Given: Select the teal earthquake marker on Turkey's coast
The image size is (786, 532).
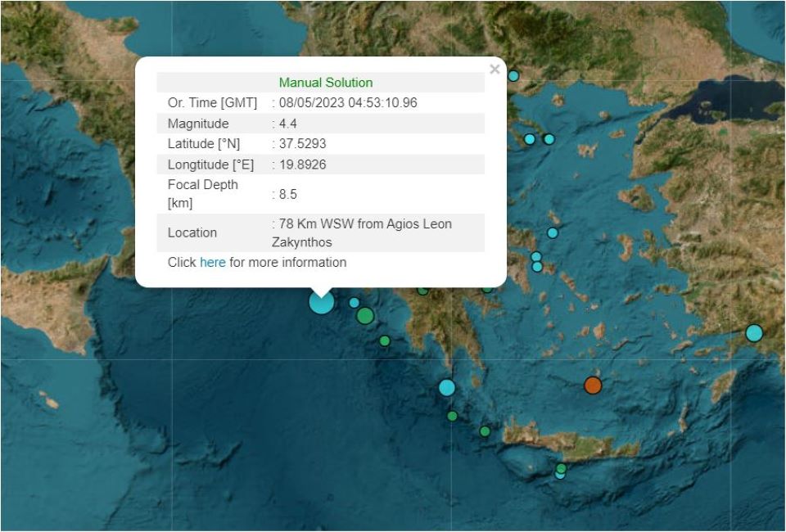Looking at the screenshot, I should pyautogui.click(x=752, y=333).
